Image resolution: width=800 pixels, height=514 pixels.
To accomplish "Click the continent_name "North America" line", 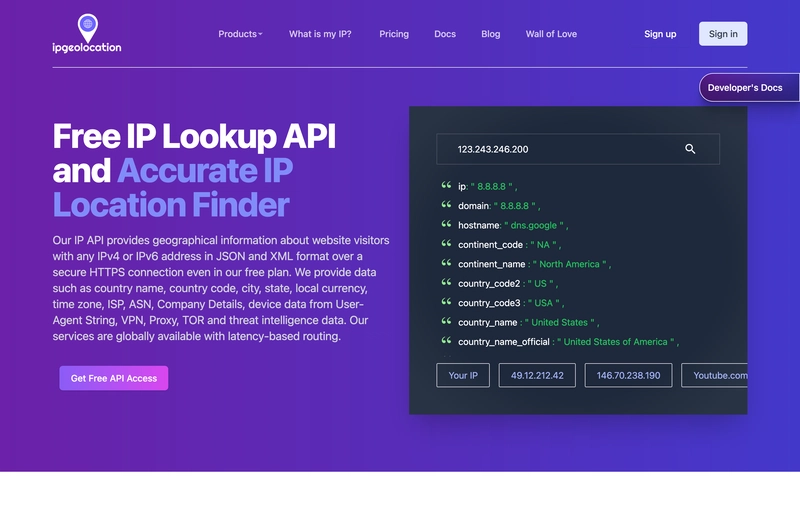I will 526,264.
